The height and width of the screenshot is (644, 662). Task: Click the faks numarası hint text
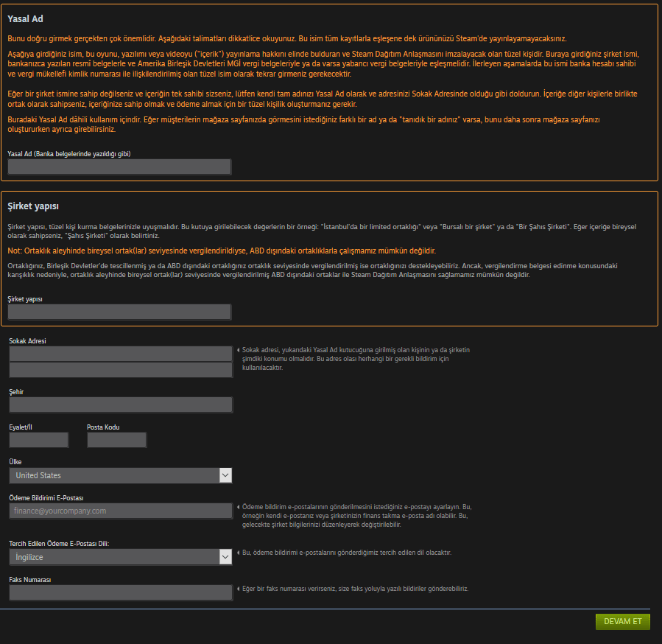(355, 589)
